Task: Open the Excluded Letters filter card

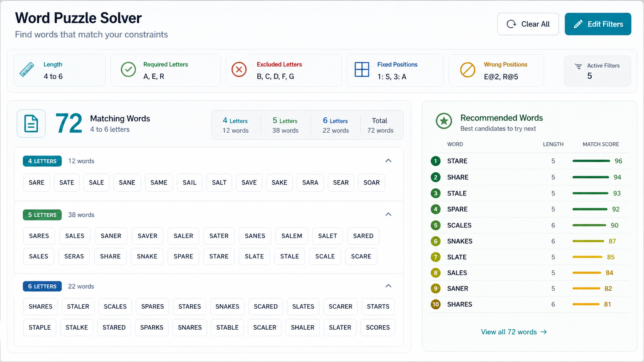Action: pos(283,70)
